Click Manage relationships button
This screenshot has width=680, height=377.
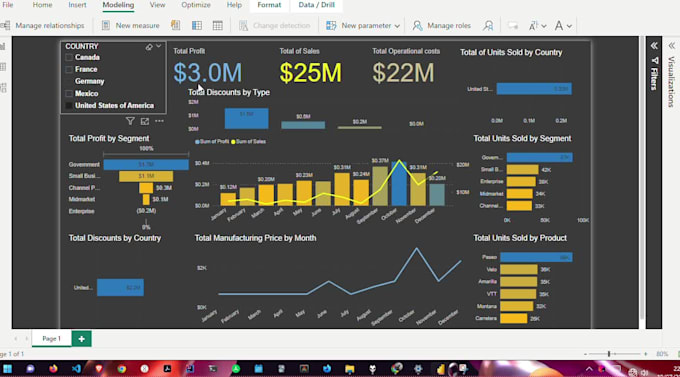(43, 26)
